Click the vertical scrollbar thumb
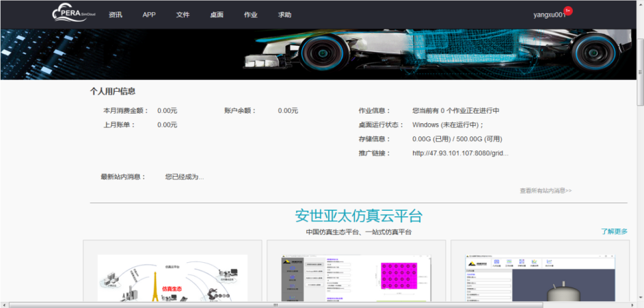This screenshot has width=644, height=308. tap(640, 73)
